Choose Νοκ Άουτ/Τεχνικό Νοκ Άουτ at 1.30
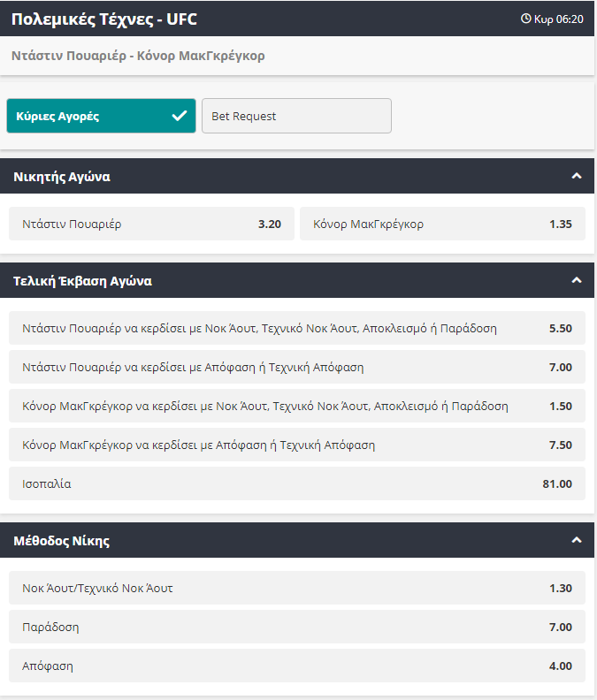 pos(296,588)
